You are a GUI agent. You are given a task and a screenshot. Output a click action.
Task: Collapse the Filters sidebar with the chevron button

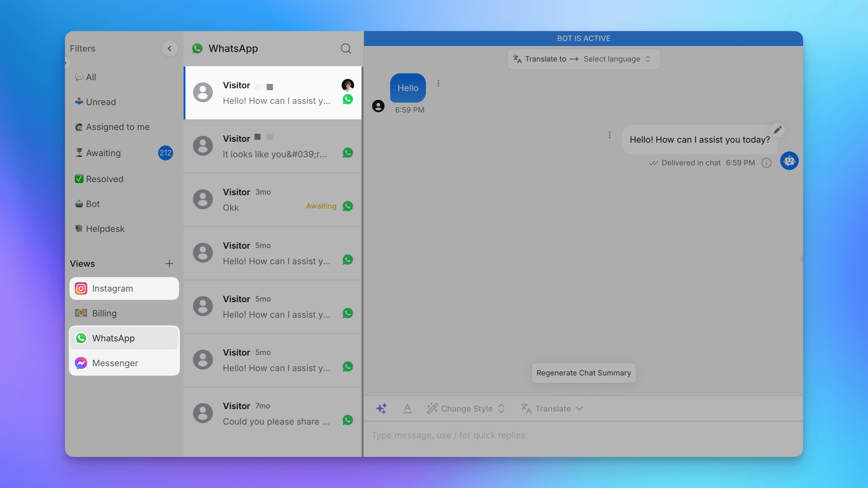coord(169,48)
